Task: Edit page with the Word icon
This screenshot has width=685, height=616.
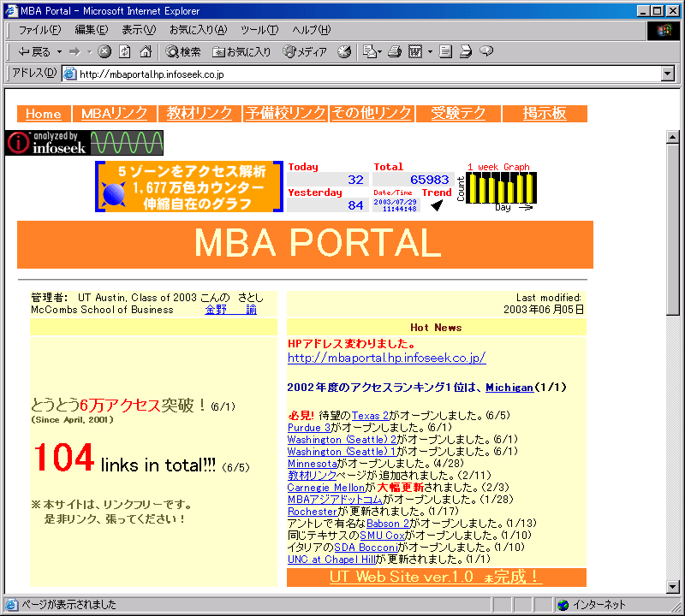Action: point(415,52)
